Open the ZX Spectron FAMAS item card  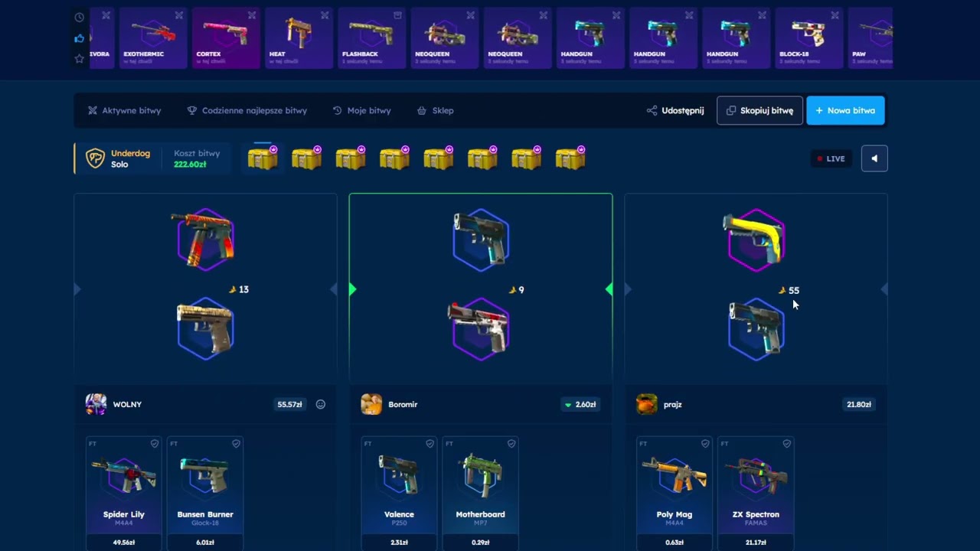(x=756, y=494)
